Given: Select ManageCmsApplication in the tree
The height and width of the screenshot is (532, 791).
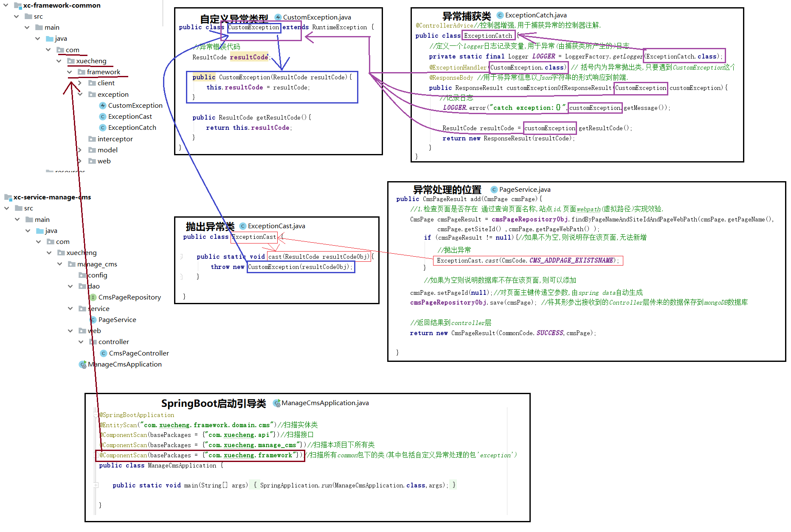Looking at the screenshot, I should [x=125, y=364].
